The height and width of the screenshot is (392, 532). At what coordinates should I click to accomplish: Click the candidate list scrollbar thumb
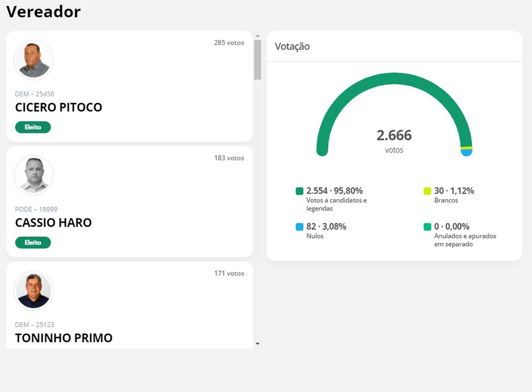pyautogui.click(x=257, y=59)
